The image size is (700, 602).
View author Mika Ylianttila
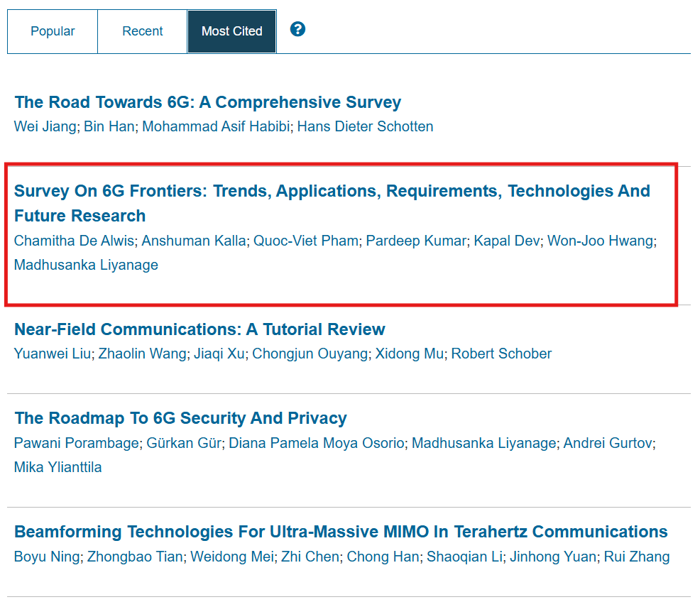[58, 467]
